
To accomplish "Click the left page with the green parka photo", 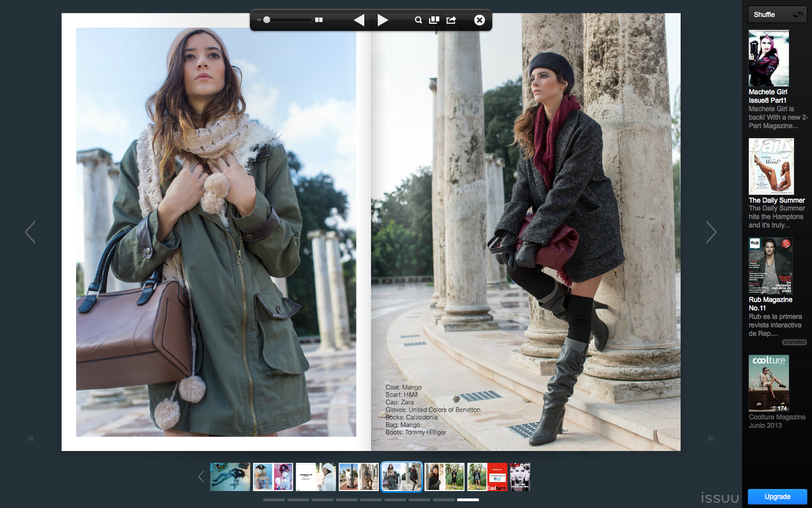I will 216,232.
